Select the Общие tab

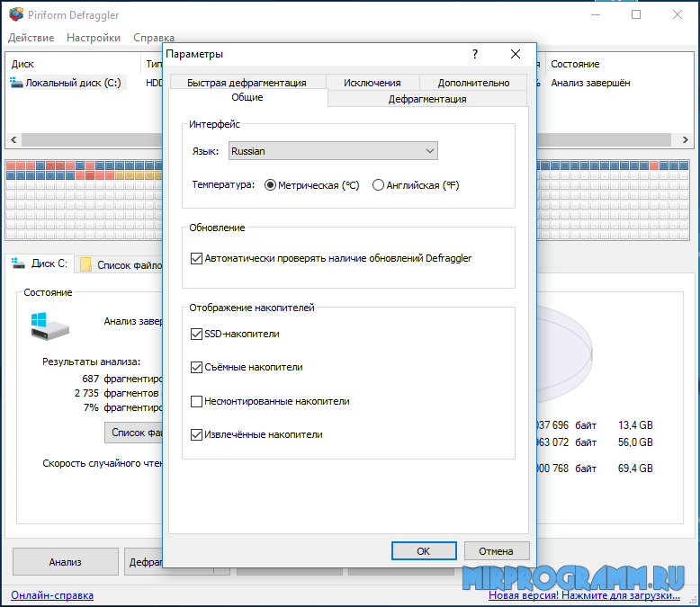(x=247, y=97)
